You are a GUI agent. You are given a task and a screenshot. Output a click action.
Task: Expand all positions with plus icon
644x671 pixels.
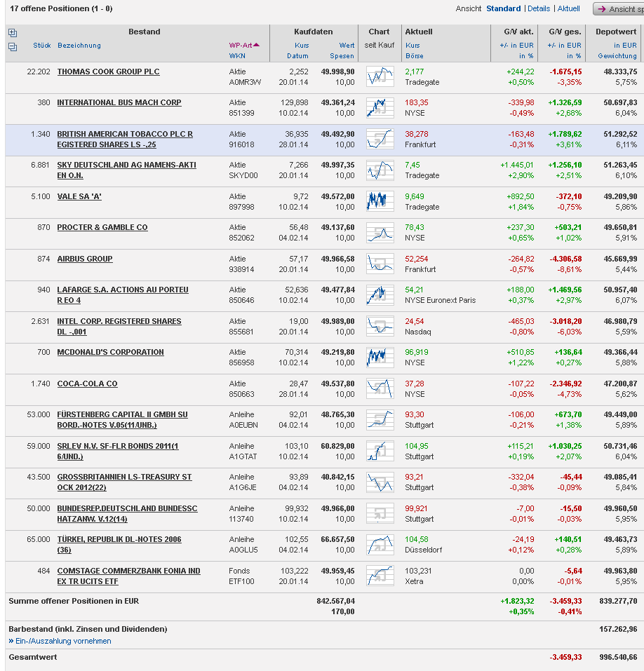[13, 33]
